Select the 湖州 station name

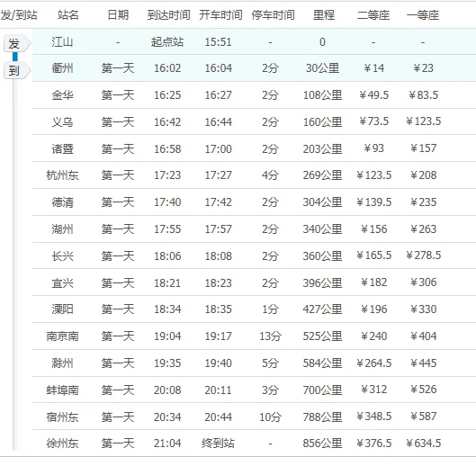62,229
